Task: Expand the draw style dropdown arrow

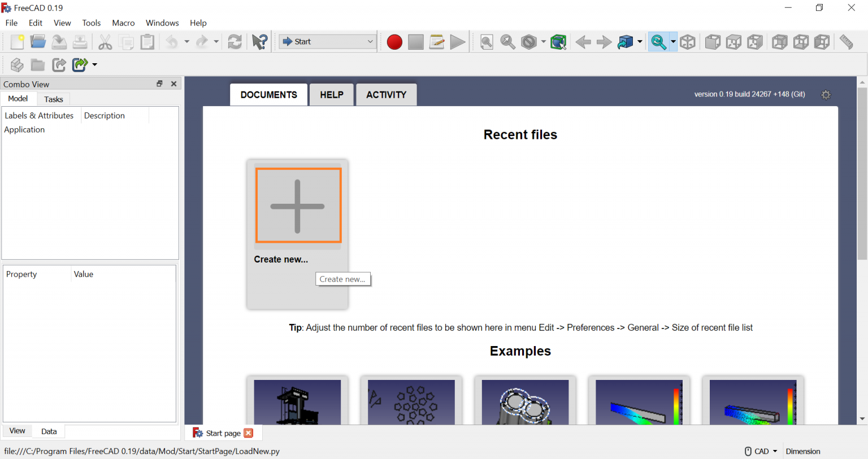Action: click(544, 42)
